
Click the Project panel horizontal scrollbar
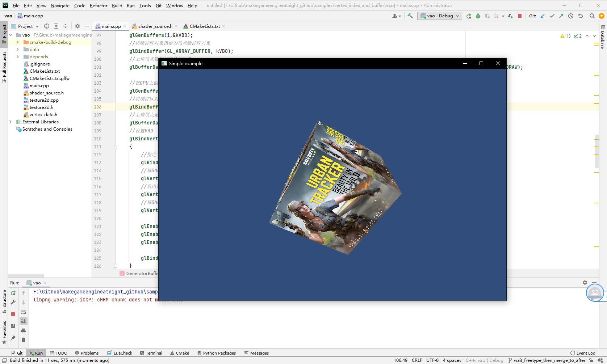[x=26, y=276]
